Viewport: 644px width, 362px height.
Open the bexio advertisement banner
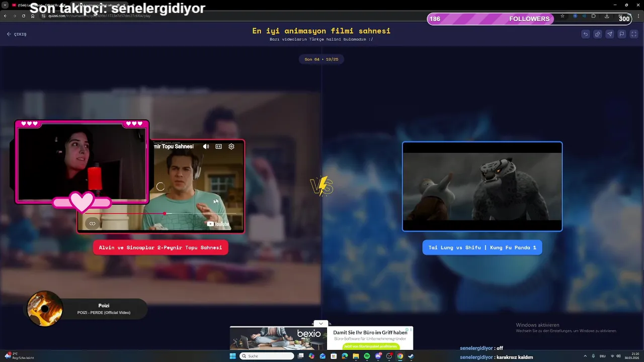click(321, 338)
